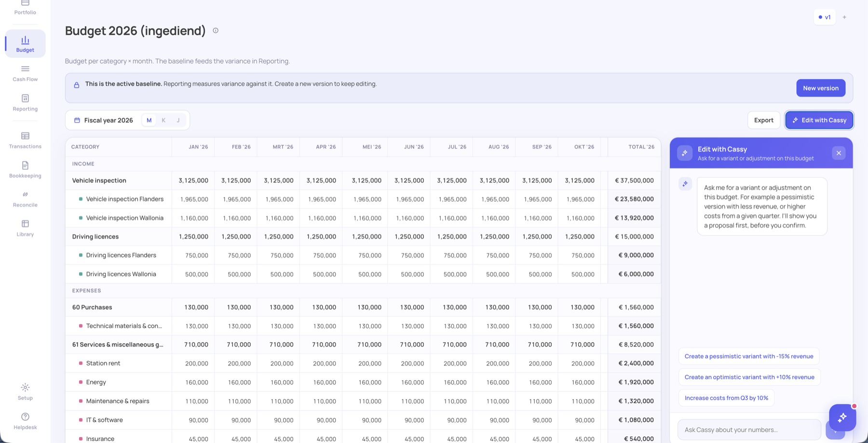Switch to yearly view J

pyautogui.click(x=178, y=120)
